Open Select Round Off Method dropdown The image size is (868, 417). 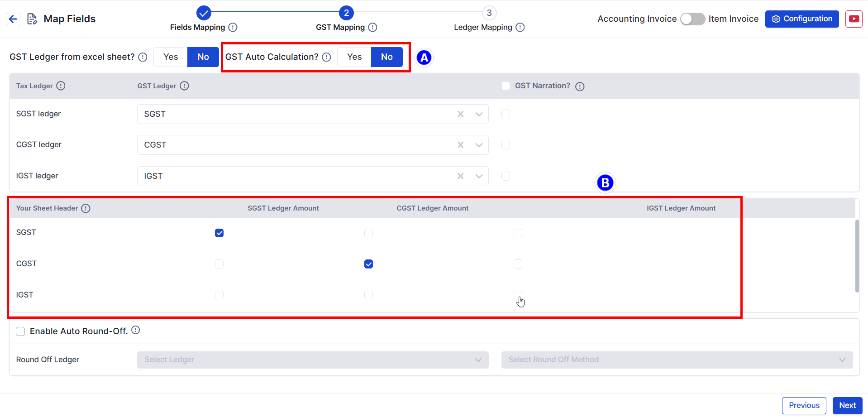coord(677,360)
